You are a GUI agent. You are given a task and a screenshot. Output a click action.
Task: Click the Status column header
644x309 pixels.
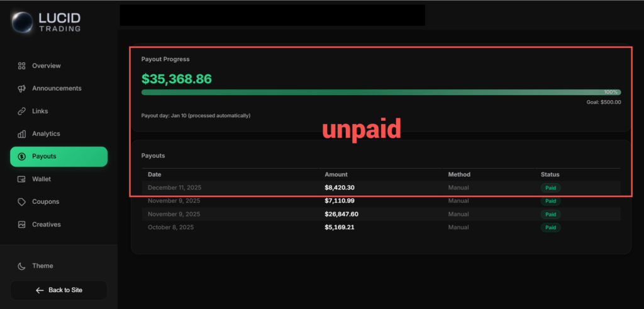point(550,174)
